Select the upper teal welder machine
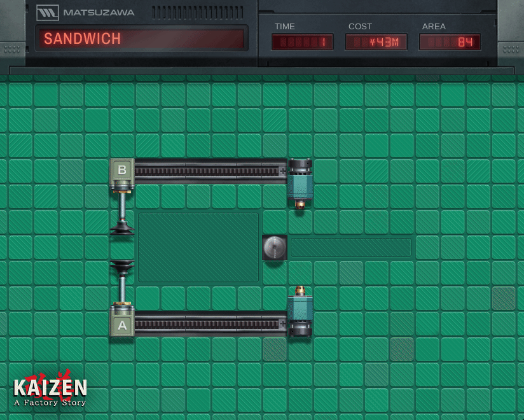This screenshot has height=420, width=524. pyautogui.click(x=300, y=184)
